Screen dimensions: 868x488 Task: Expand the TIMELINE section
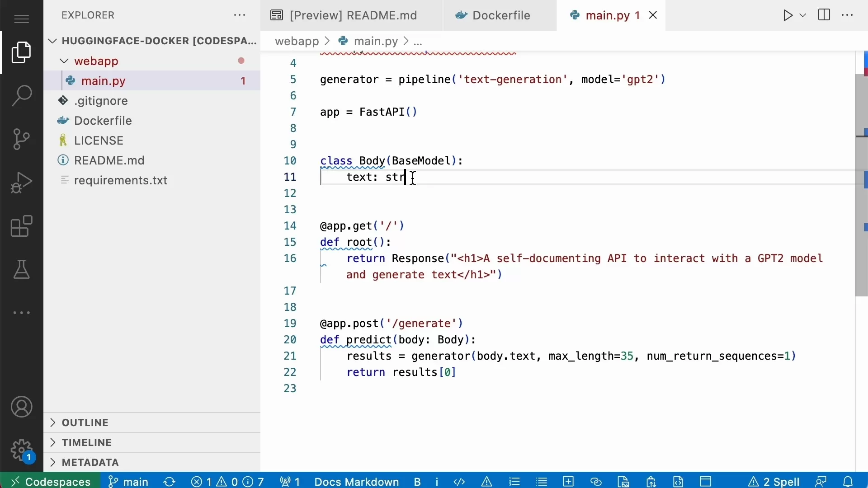pyautogui.click(x=87, y=442)
